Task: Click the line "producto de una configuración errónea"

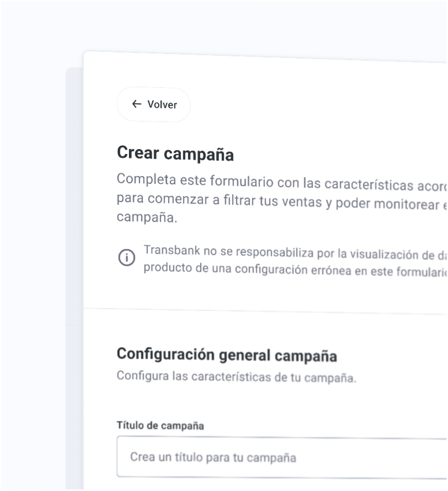Action: click(295, 269)
